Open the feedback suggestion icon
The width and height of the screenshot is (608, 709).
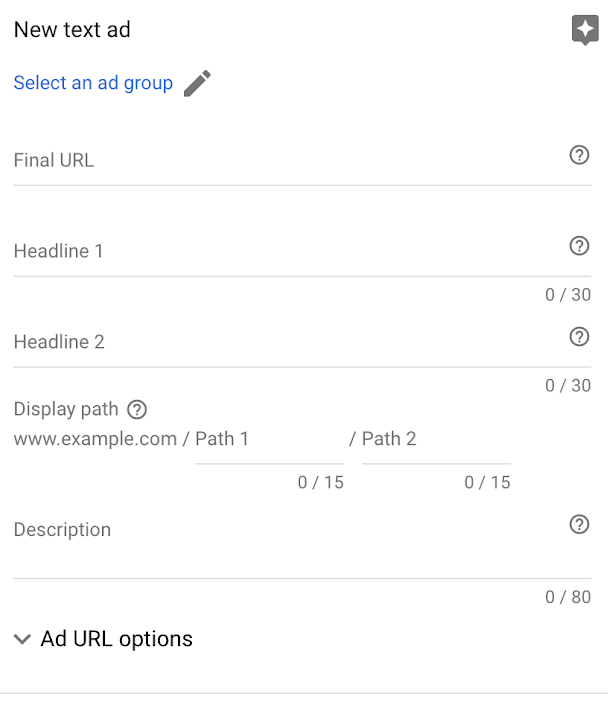585,30
